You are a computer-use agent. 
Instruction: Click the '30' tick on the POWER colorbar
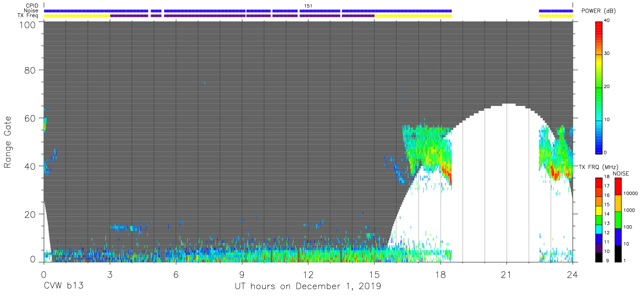[607, 54]
